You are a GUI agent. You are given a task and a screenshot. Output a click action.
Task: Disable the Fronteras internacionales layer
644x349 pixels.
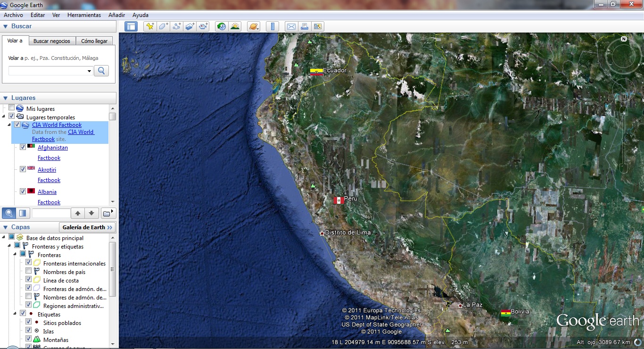point(28,263)
